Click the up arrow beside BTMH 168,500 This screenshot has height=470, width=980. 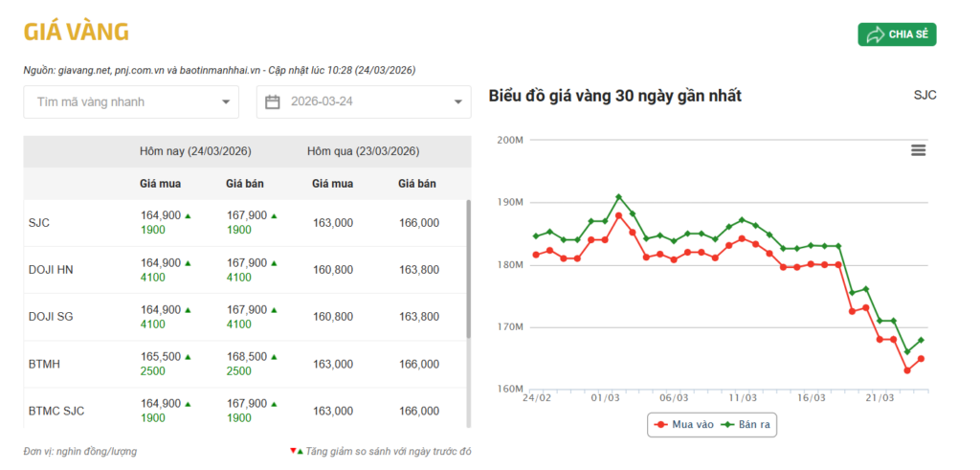coord(274,357)
